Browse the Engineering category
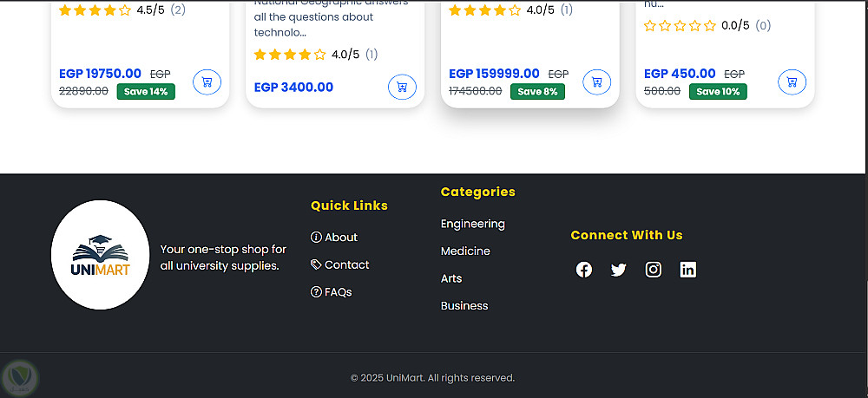The height and width of the screenshot is (398, 868). pos(472,224)
